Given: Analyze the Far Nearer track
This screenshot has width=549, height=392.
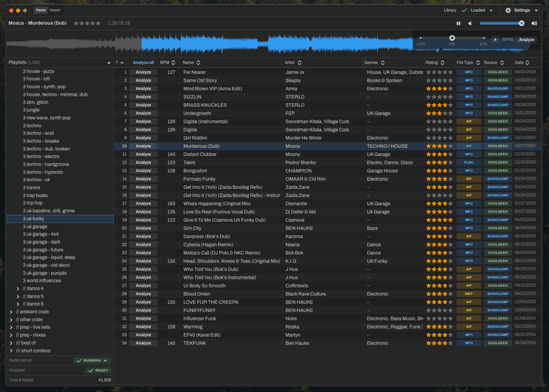Looking at the screenshot, I should pos(143,72).
